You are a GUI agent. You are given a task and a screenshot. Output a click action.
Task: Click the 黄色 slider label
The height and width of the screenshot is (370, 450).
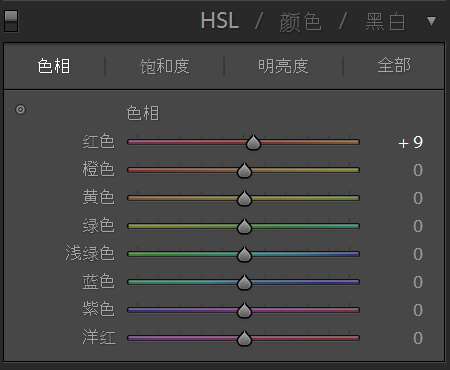[99, 197]
